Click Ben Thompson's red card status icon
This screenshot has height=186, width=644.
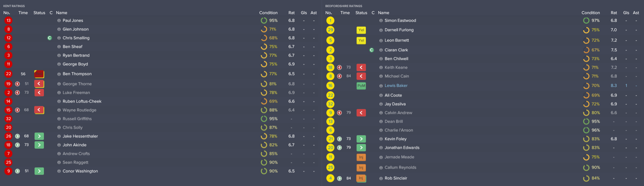(39, 74)
